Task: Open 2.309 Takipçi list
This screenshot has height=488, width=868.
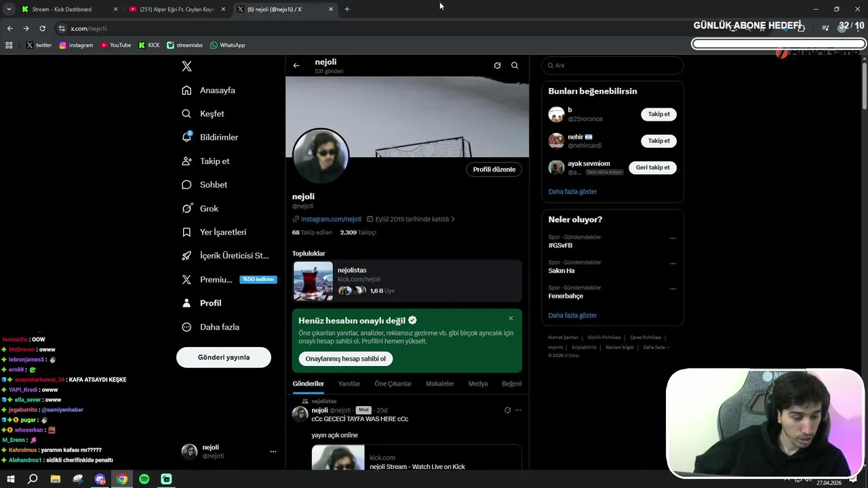Action: [358, 232]
